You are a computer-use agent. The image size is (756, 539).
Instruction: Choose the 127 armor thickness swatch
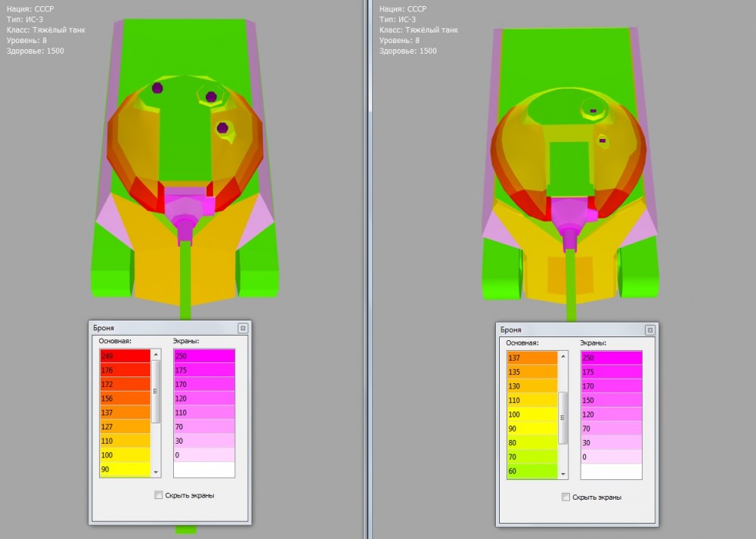click(125, 427)
